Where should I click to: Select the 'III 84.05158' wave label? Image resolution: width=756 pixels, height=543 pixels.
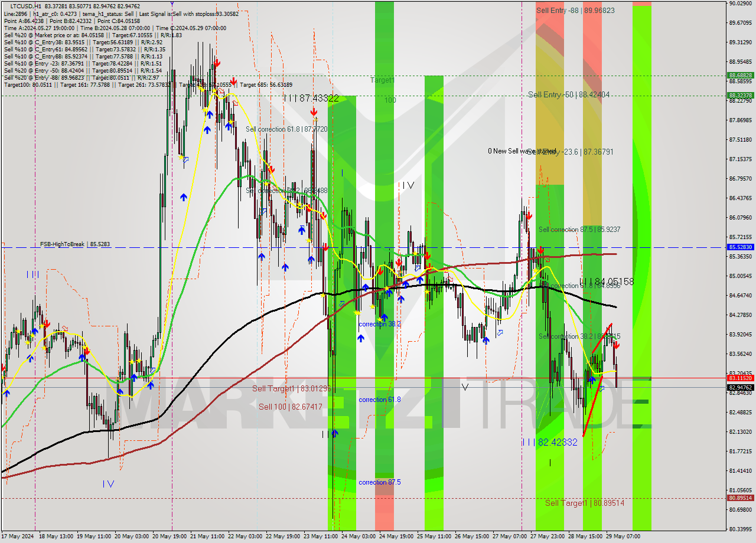pyautogui.click(x=607, y=282)
